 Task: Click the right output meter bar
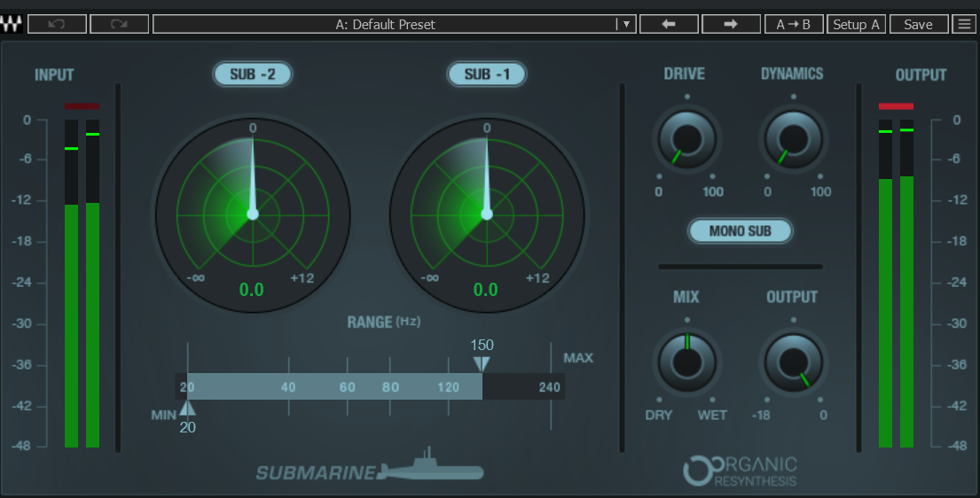[x=907, y=283]
